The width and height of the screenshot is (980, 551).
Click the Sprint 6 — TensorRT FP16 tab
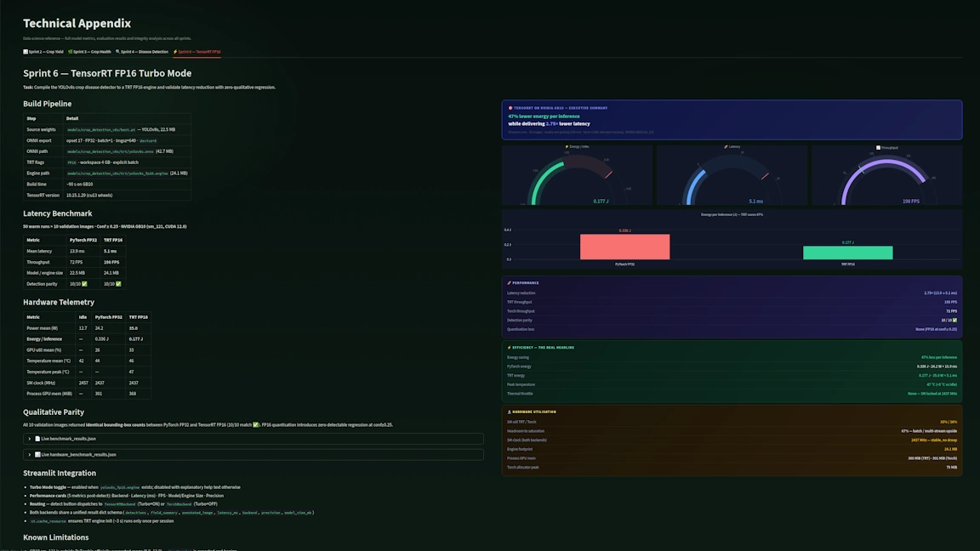[197, 52]
